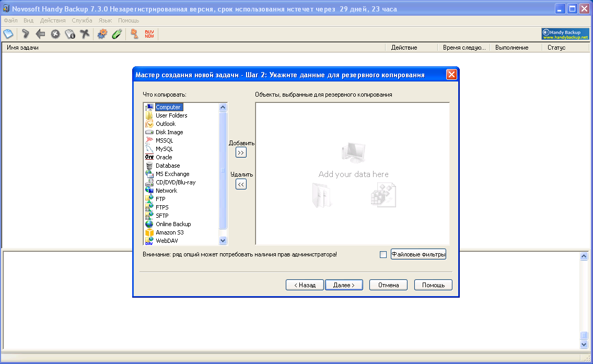Click the task properties info toolbar icon
Screen dimensions: 593x364
pos(70,34)
